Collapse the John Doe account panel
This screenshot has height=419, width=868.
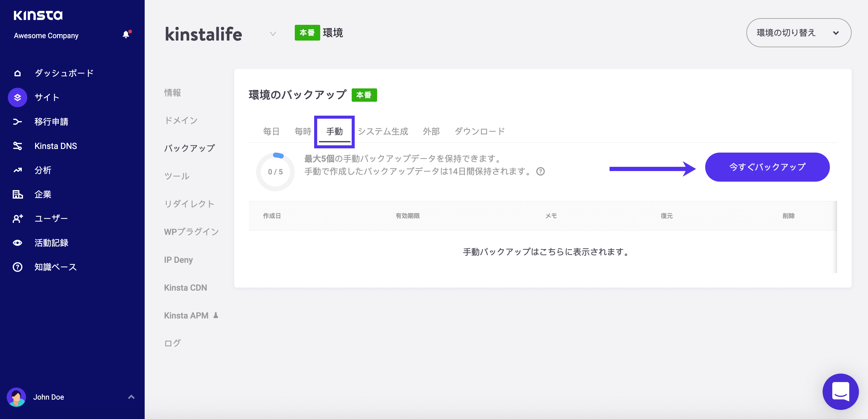point(131,397)
